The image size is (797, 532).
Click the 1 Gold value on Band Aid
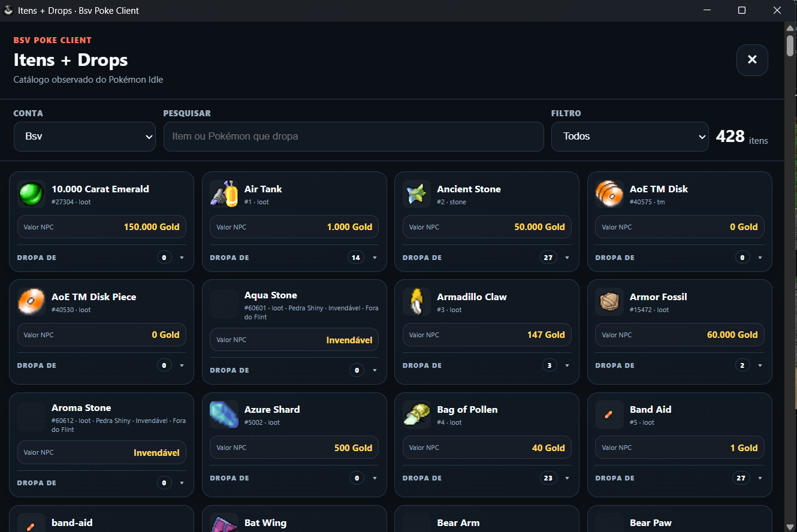pyautogui.click(x=744, y=448)
